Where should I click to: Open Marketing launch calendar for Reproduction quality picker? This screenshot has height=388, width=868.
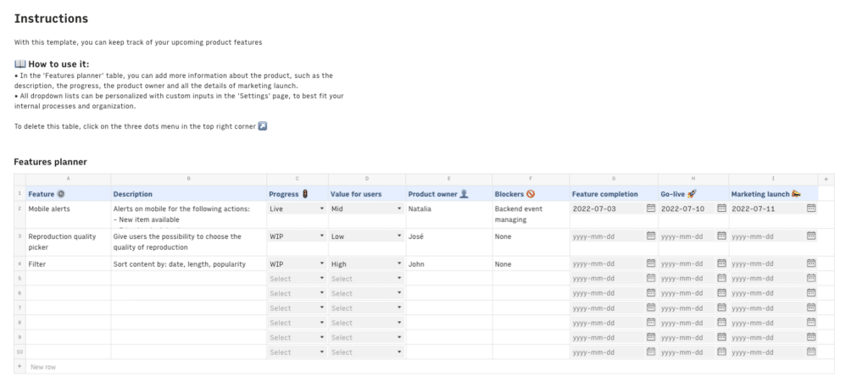(x=811, y=236)
